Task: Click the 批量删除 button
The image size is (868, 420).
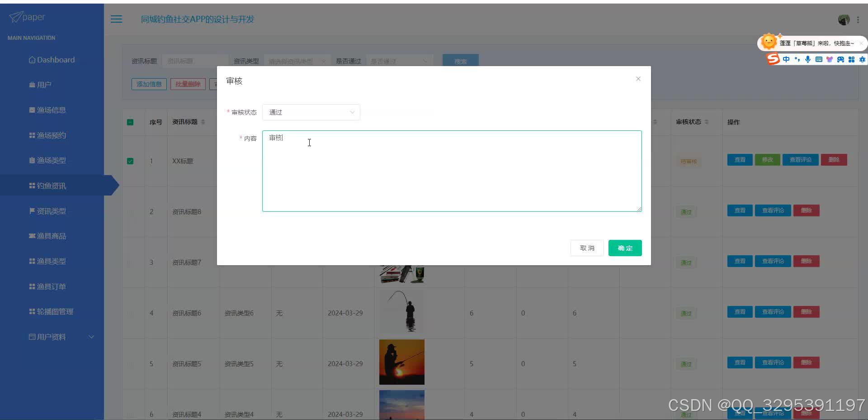Action: tap(188, 84)
